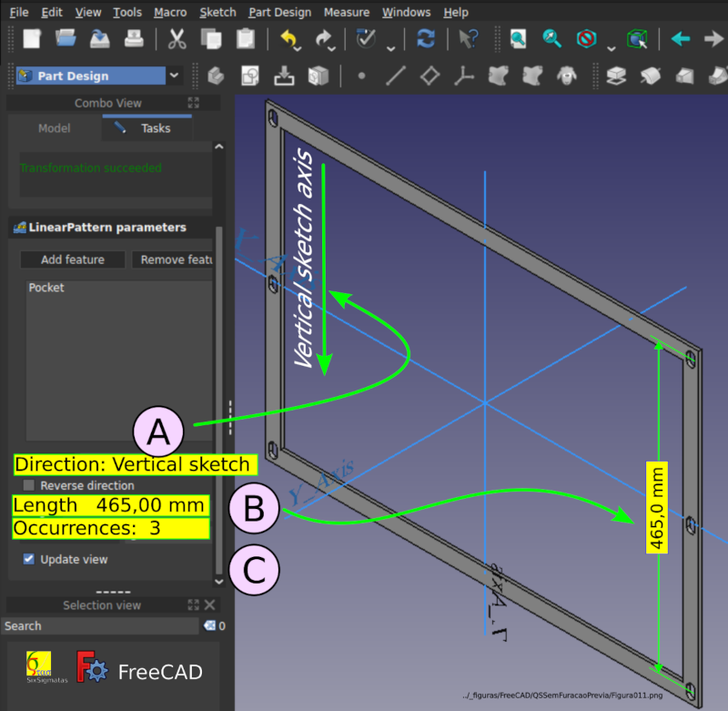The width and height of the screenshot is (728, 711).
Task: Uncheck Update view checkbox
Action: (29, 559)
